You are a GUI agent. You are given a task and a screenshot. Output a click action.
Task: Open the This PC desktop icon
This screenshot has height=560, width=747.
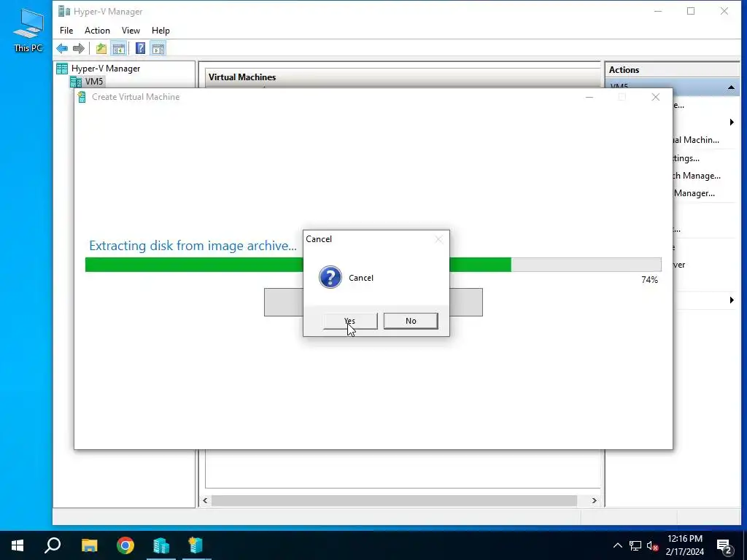pyautogui.click(x=28, y=31)
